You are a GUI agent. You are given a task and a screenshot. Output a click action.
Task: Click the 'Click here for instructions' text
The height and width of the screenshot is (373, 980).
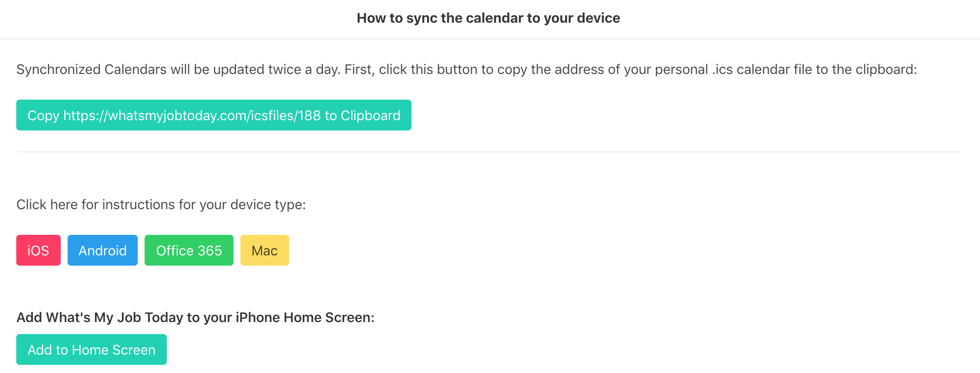point(161,204)
